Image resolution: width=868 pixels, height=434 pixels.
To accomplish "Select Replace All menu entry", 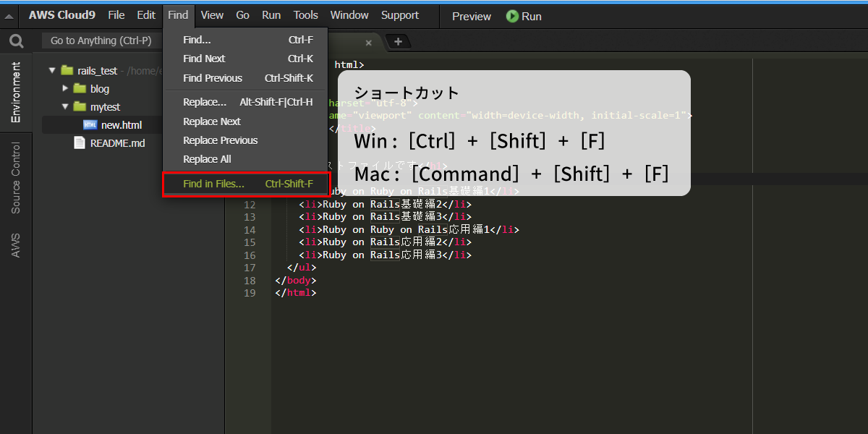I will tap(246, 159).
